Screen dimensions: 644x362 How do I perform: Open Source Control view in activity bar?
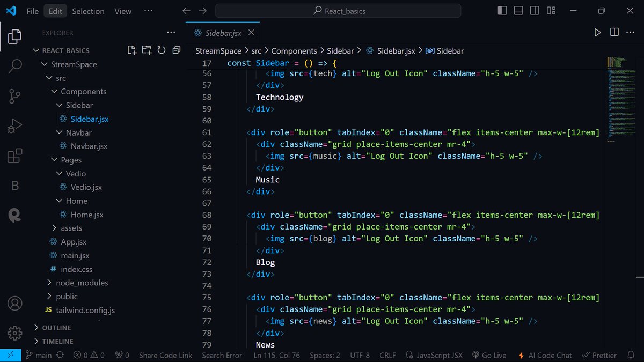point(14,97)
